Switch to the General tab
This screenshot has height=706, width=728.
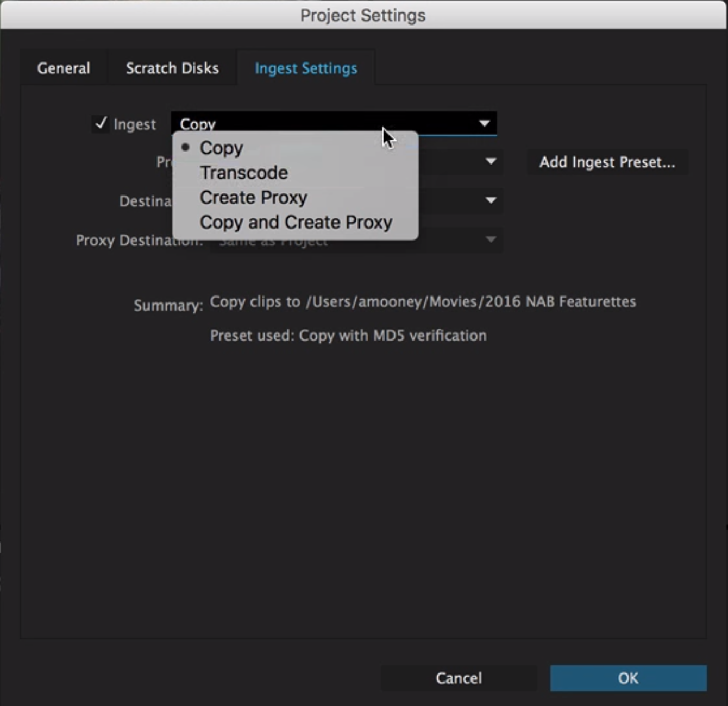(x=64, y=68)
